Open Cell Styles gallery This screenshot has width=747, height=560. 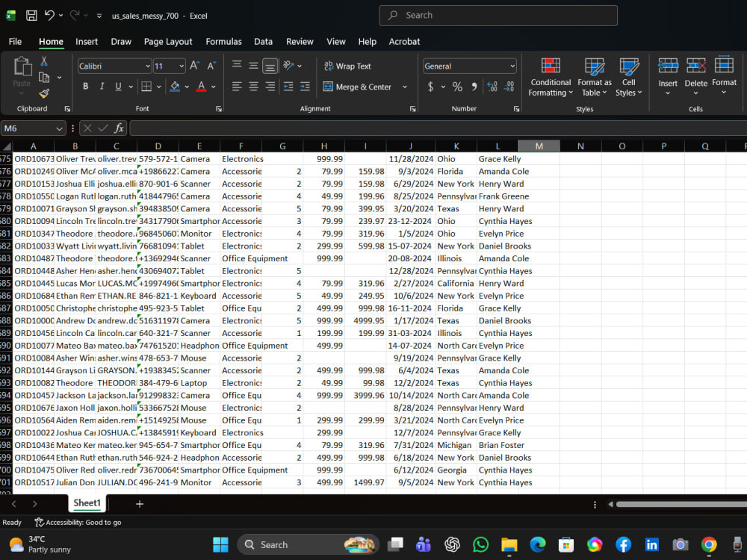pyautogui.click(x=629, y=77)
